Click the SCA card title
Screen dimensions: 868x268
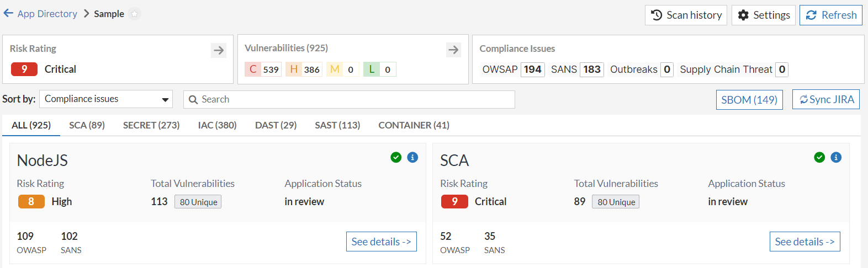pos(454,160)
